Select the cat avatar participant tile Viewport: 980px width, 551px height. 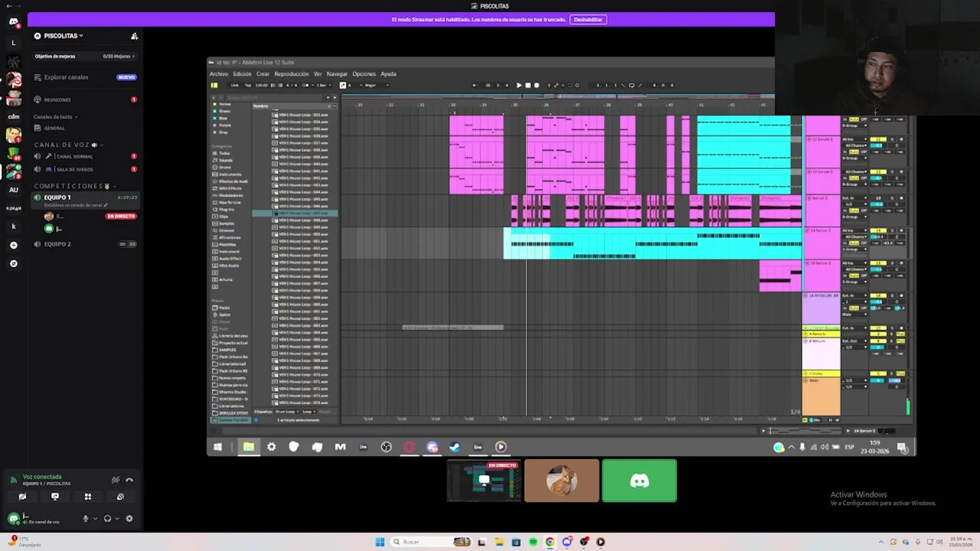(562, 481)
